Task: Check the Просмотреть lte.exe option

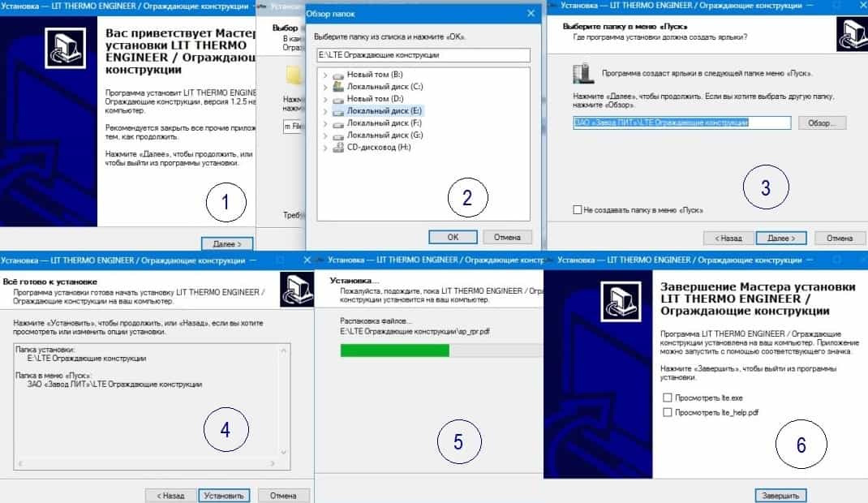Action: click(667, 398)
